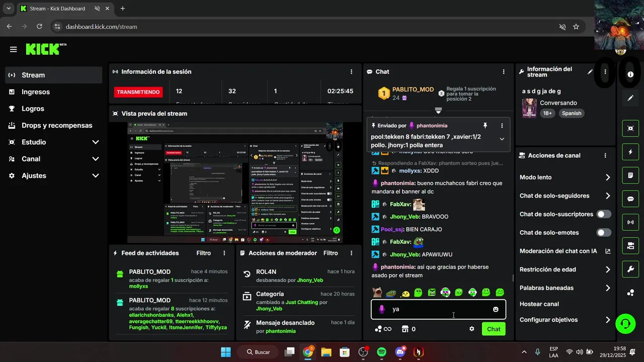The image size is (644, 362).
Task: Open Configurar objetivos arrow
Action: (607, 320)
